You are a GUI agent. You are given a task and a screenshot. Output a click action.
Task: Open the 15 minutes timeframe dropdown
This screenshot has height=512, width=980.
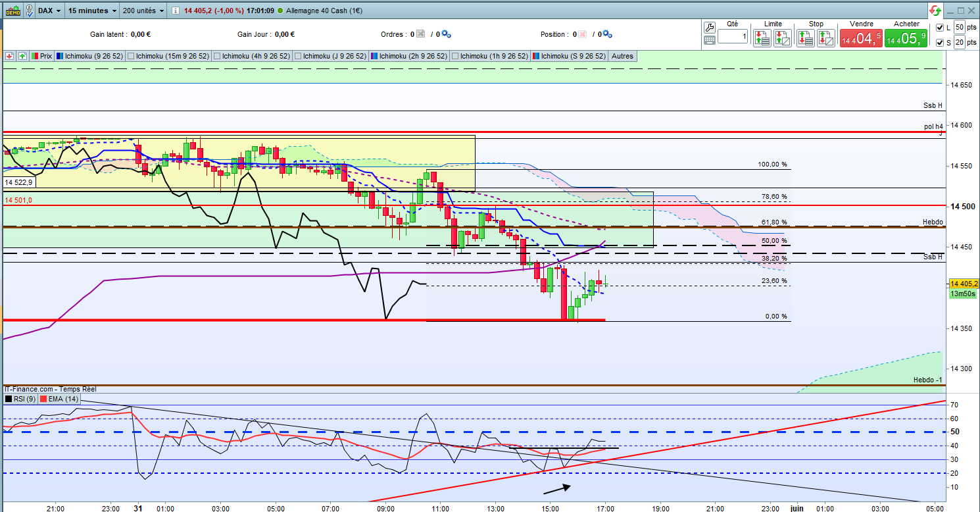[93, 11]
